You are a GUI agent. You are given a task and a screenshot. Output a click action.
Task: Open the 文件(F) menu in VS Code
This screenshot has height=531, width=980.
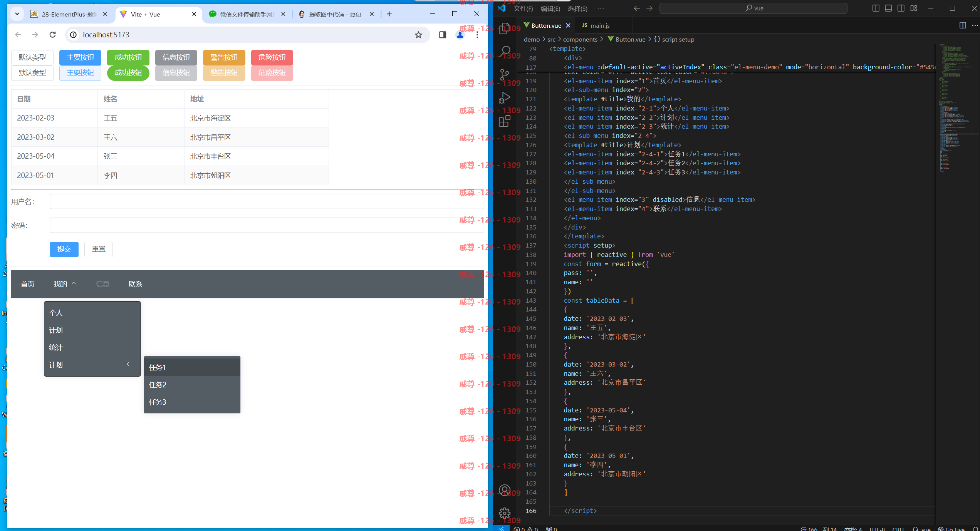(x=523, y=8)
